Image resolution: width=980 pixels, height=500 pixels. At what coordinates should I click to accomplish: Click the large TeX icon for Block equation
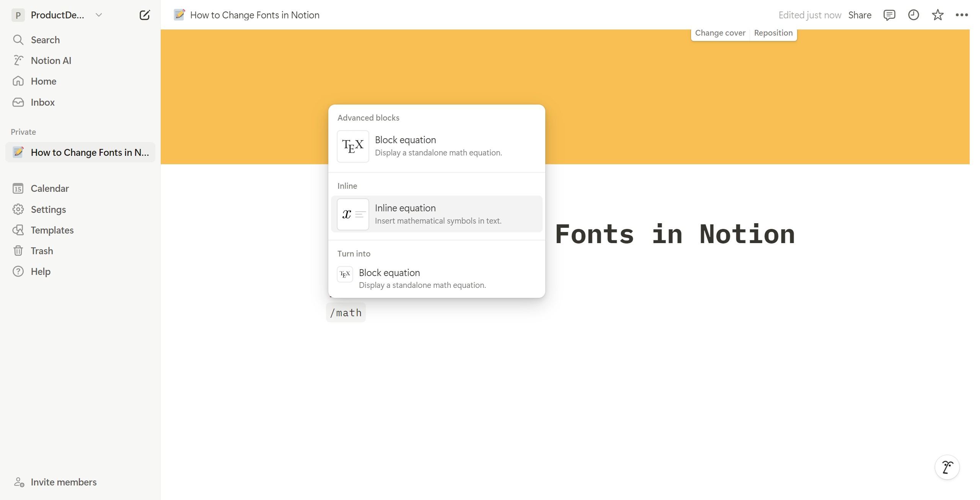click(x=353, y=146)
